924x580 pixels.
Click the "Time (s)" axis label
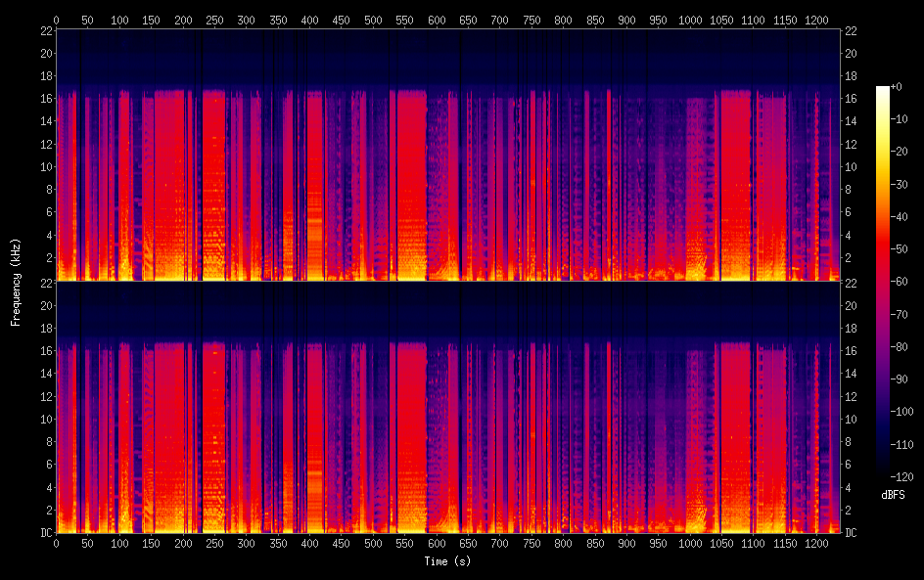click(447, 561)
